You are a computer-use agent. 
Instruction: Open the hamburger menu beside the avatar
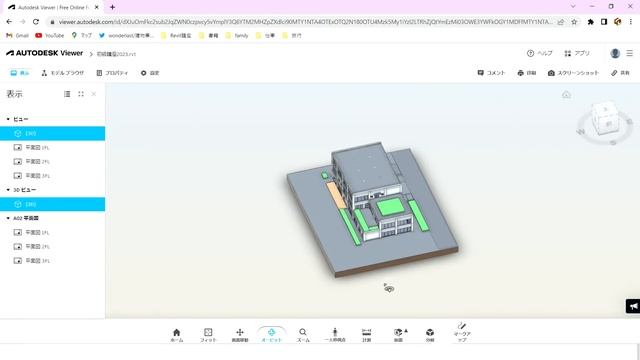click(x=630, y=53)
